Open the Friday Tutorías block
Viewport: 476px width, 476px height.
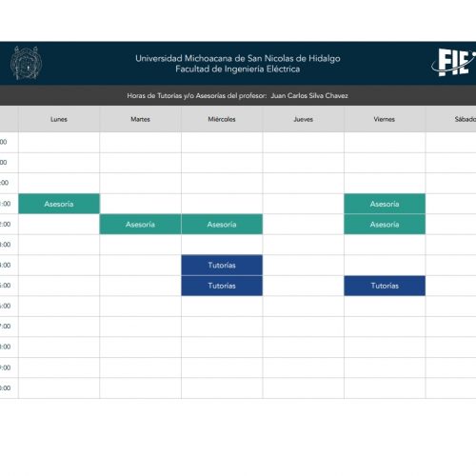(385, 286)
